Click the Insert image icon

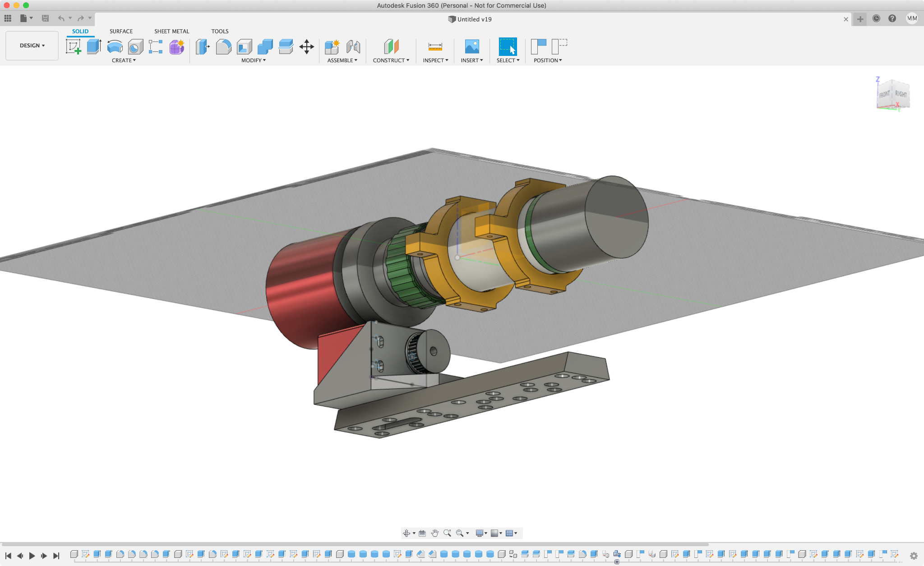[472, 46]
